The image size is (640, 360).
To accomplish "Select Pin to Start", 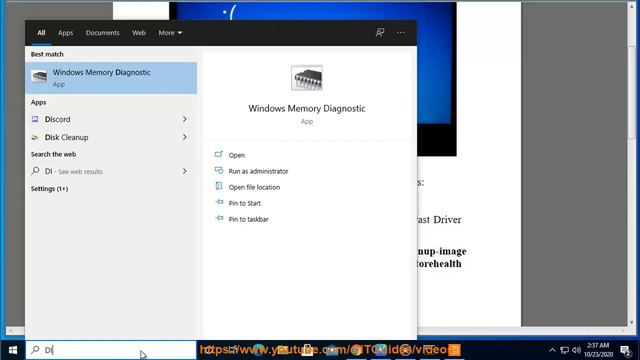I will [244, 203].
